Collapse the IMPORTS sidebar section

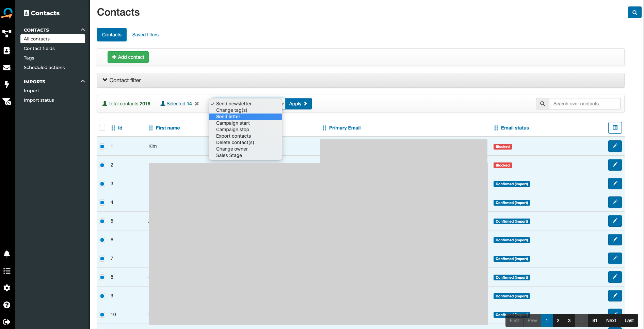click(83, 82)
